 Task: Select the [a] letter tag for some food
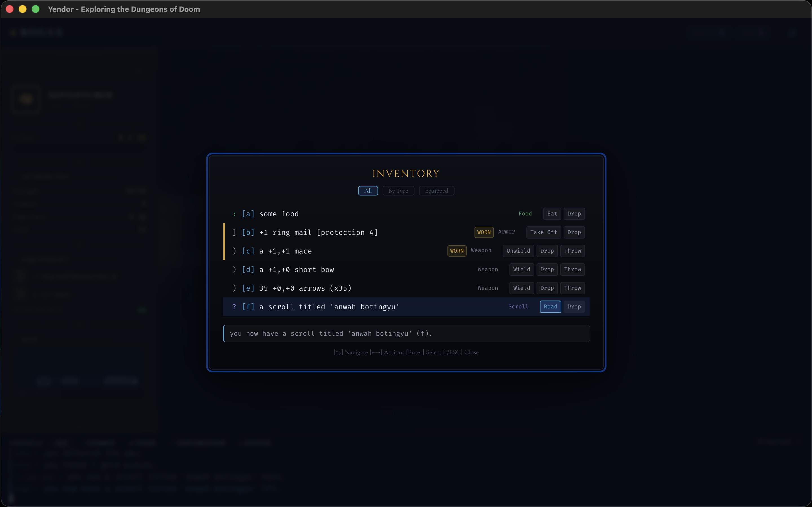(x=248, y=214)
